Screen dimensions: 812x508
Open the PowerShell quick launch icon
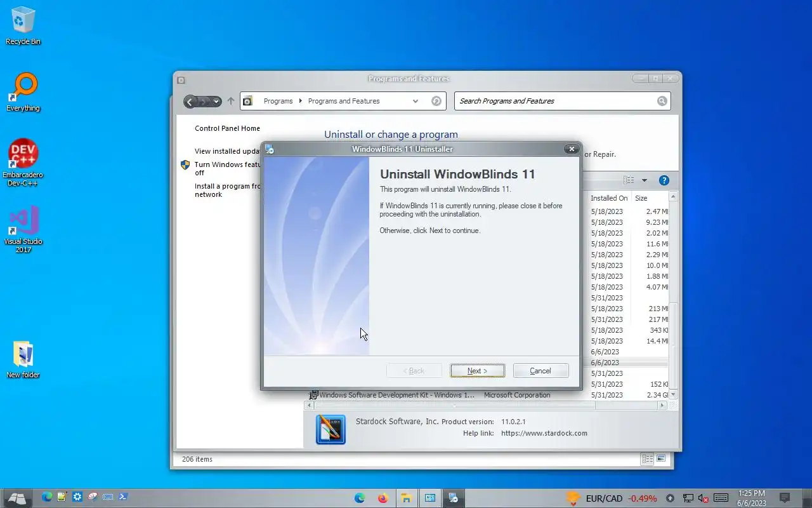click(x=123, y=497)
